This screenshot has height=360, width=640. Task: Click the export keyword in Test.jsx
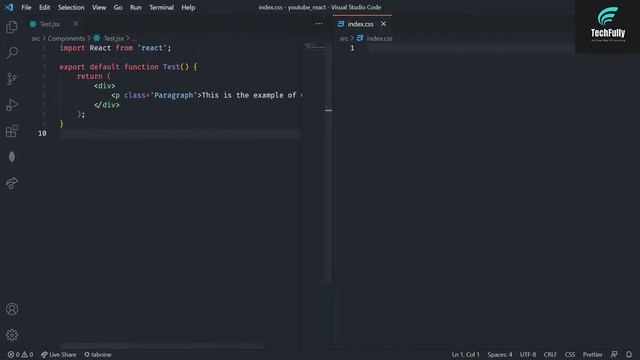click(72, 67)
